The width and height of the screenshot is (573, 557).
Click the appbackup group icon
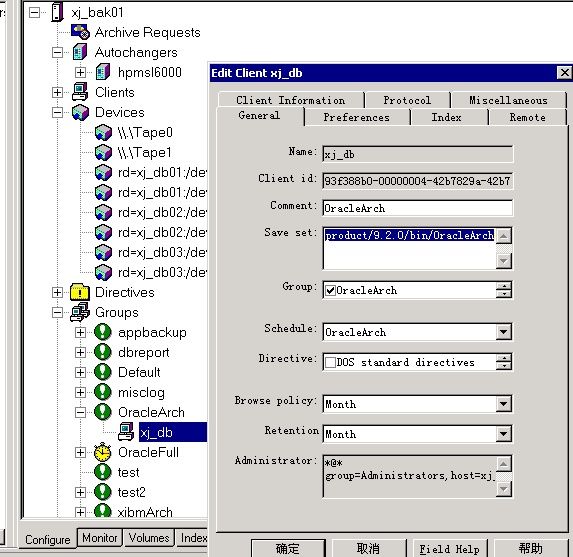pos(103,332)
